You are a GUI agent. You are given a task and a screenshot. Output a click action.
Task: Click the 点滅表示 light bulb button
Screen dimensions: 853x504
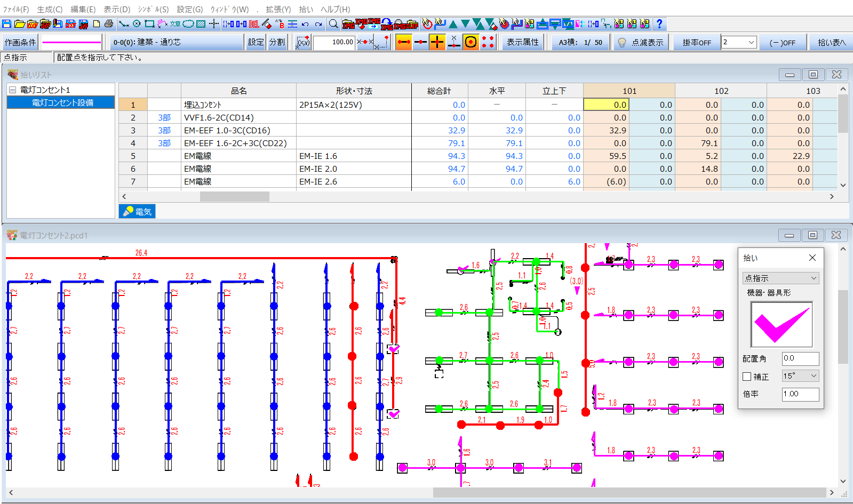[640, 42]
